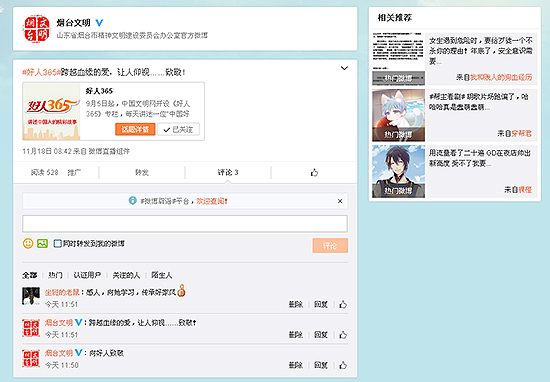Click the blue verified V badge beside header 烟台文明
This screenshot has width=550, height=382.
99,23
